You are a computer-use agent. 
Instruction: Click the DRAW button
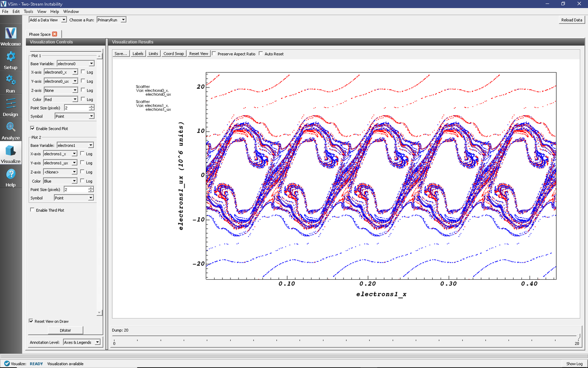(x=65, y=330)
